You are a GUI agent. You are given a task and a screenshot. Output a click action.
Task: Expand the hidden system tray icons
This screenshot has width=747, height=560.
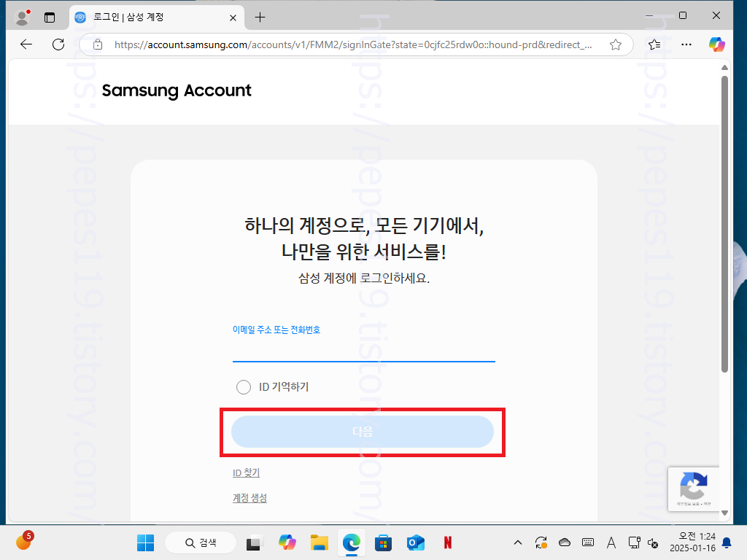[518, 542]
